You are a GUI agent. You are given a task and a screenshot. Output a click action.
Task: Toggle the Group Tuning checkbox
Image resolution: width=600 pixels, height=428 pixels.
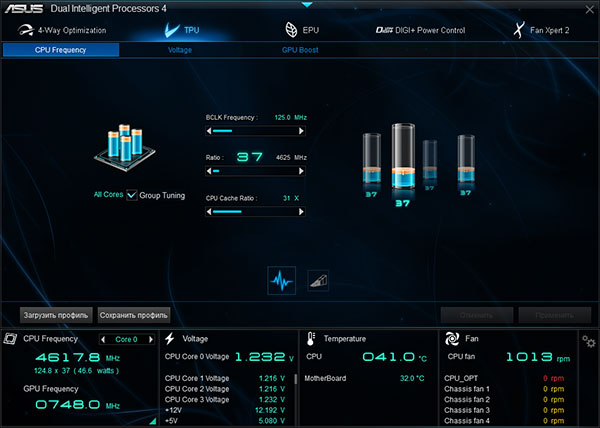132,195
